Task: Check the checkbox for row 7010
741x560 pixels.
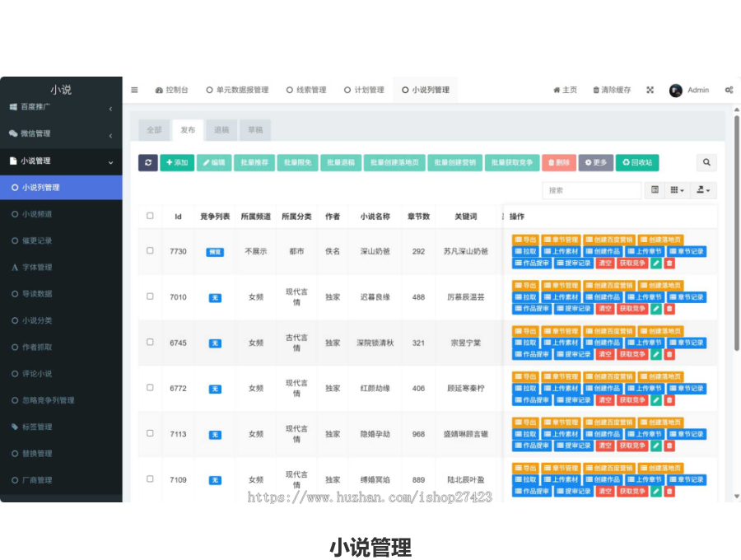Action: [x=150, y=296]
